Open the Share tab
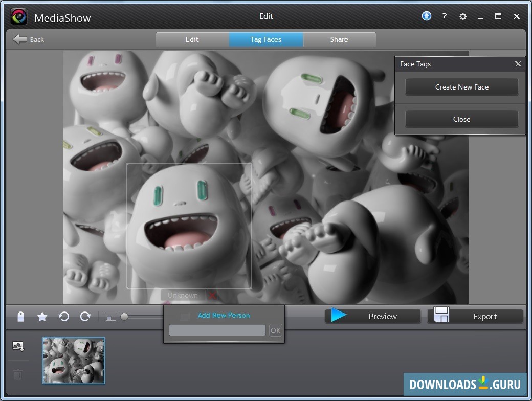 (x=339, y=39)
